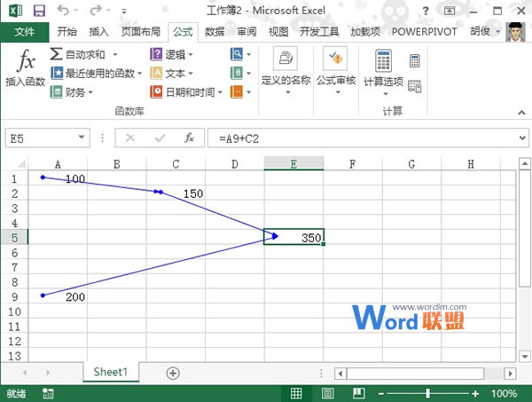Open the Logical (逻辑) functions icon
532x402 pixels.
pos(156,54)
